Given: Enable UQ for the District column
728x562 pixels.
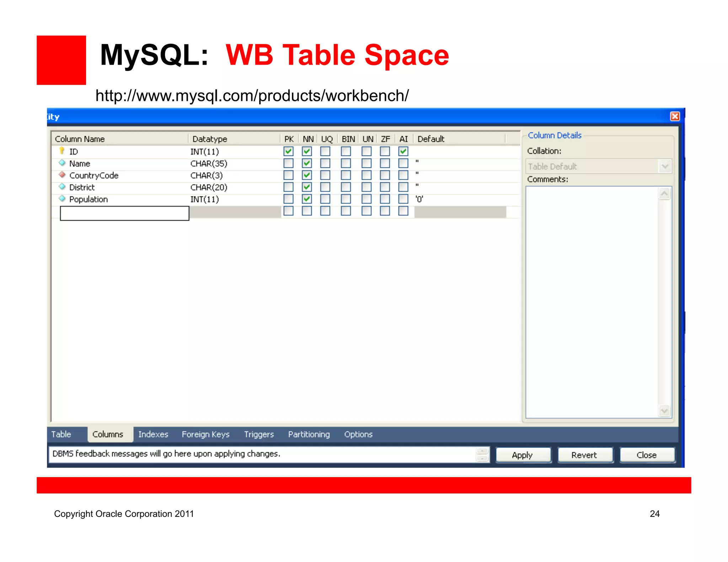Looking at the screenshot, I should 325,187.
